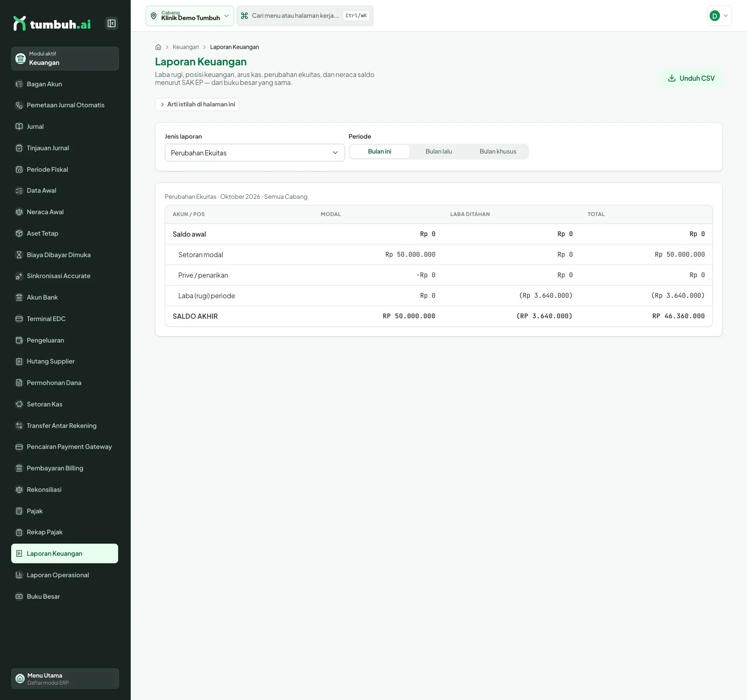
Task: Open Transfer Antar Rekening page
Action: [x=65, y=426]
